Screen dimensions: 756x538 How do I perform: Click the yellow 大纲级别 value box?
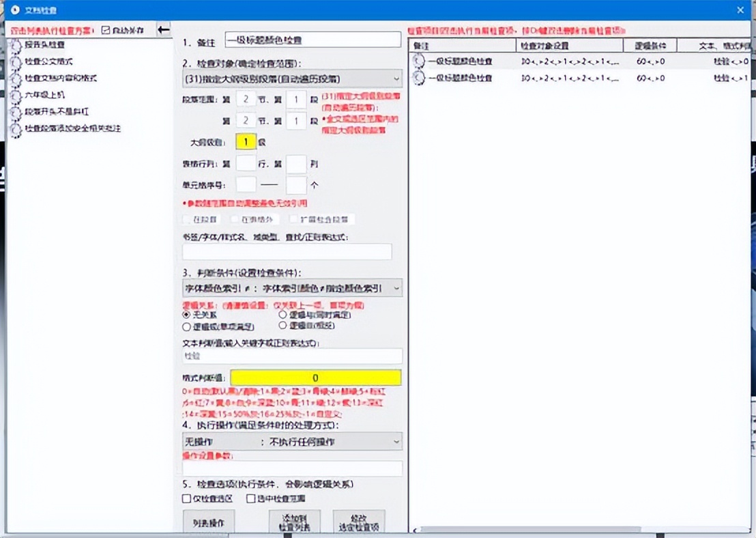pos(246,142)
